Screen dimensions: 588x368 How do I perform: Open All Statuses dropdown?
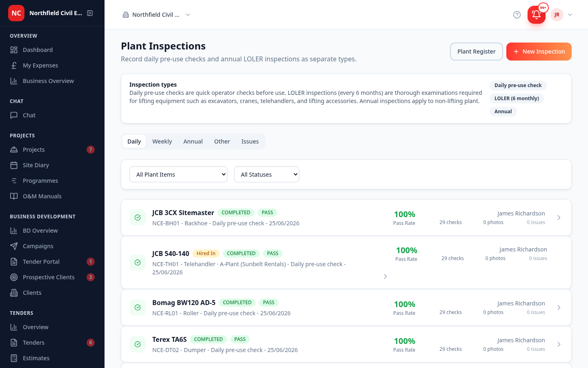267,175
